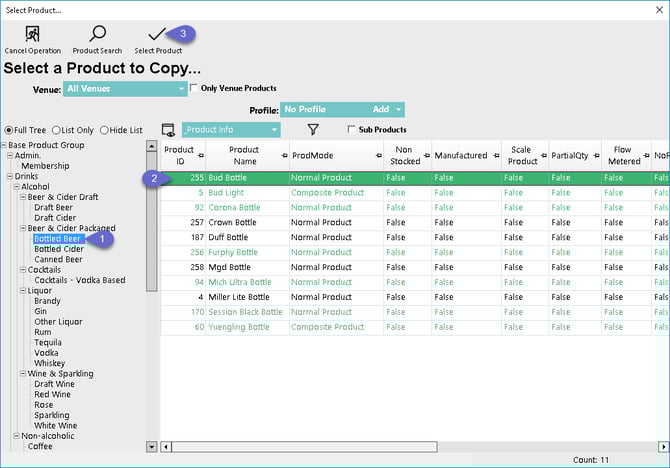Select the Corona Bottle row

pyautogui.click(x=234, y=207)
